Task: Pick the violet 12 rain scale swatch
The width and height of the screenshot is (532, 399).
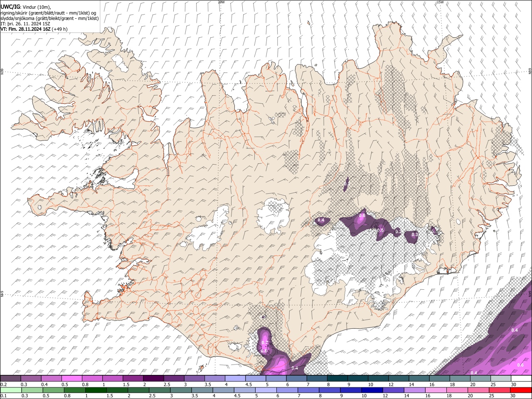Action: point(393,390)
